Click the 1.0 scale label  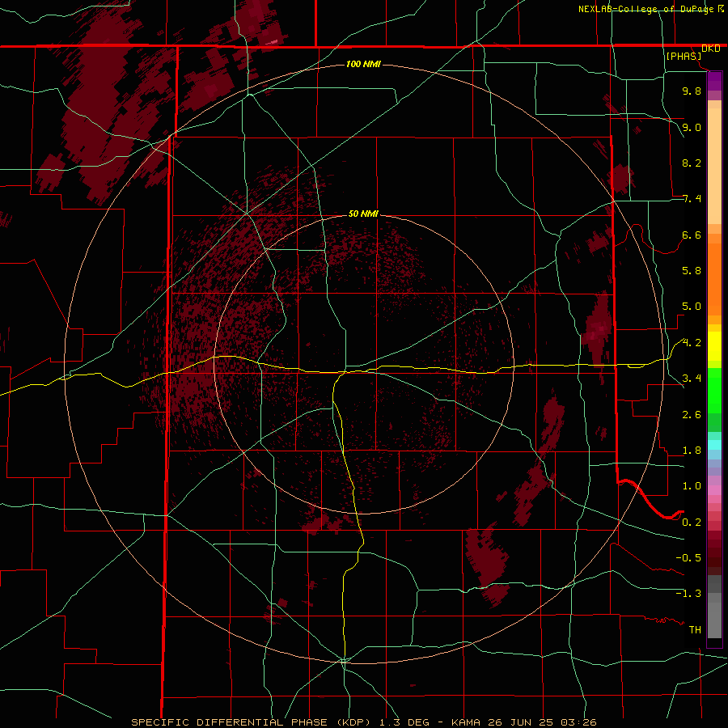click(x=692, y=486)
